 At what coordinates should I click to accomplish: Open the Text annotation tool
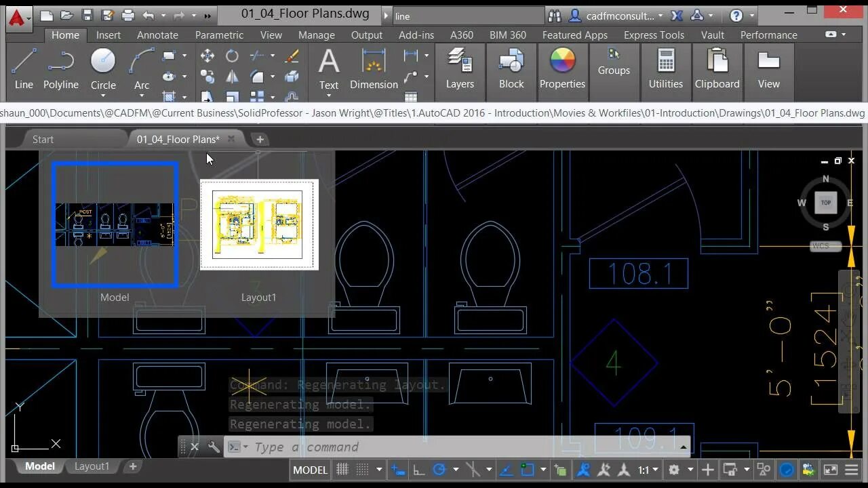pyautogui.click(x=329, y=68)
